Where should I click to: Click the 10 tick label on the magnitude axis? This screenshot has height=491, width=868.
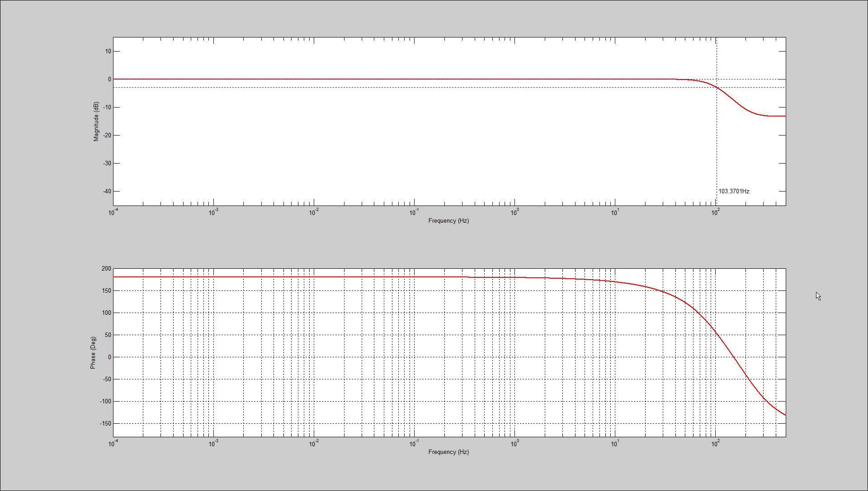[108, 51]
